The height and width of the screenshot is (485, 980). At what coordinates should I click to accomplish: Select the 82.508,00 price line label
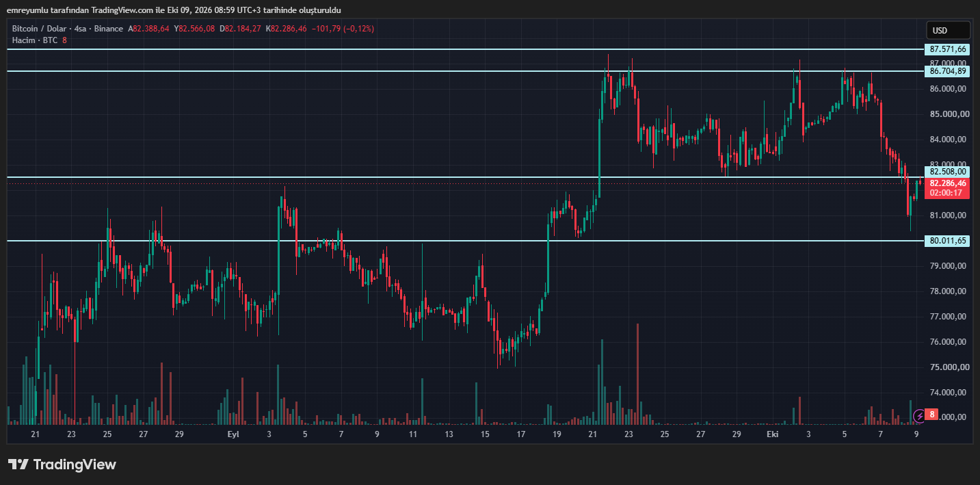947,171
